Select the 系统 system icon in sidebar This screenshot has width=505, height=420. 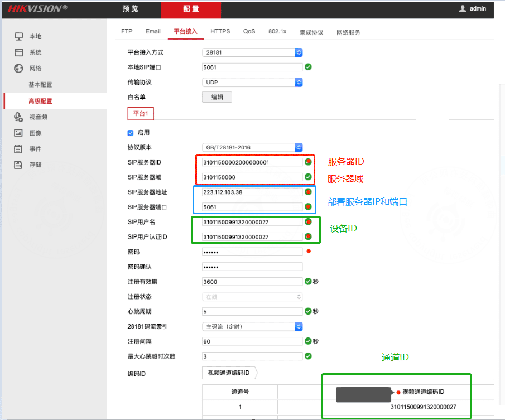coord(18,52)
